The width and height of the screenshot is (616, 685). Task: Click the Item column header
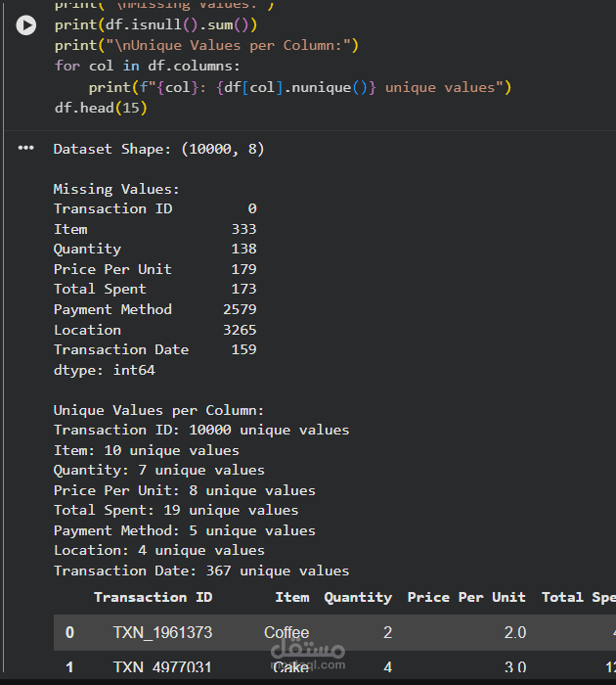(x=291, y=597)
